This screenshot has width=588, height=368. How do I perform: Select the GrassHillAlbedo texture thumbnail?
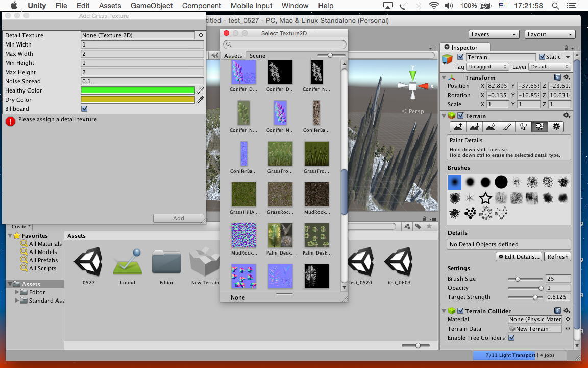point(244,195)
